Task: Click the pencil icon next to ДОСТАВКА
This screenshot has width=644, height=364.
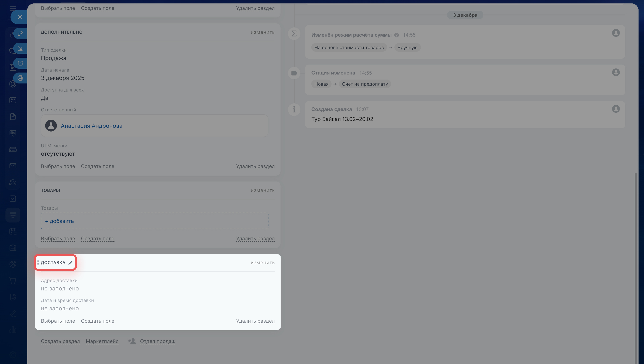Action: pyautogui.click(x=70, y=262)
